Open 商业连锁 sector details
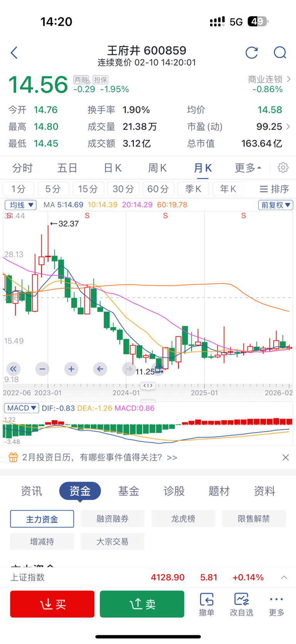Screen dimensions: 296x644 (269, 79)
